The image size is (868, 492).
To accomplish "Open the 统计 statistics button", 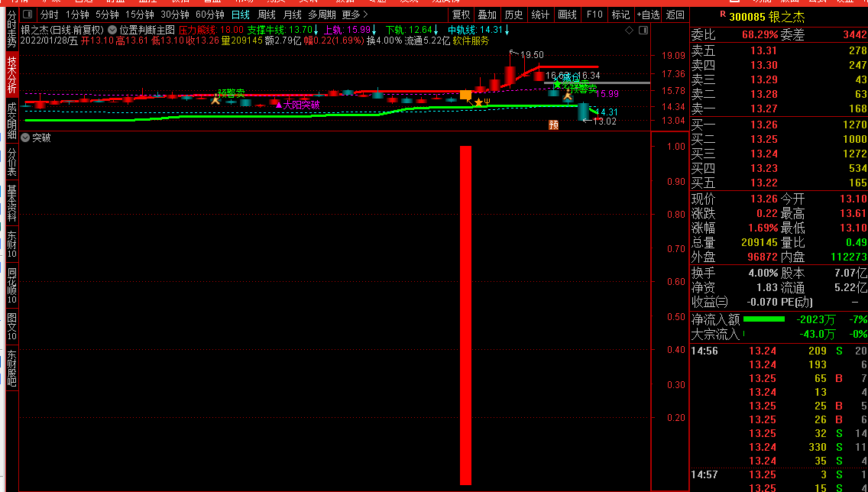I will click(540, 15).
